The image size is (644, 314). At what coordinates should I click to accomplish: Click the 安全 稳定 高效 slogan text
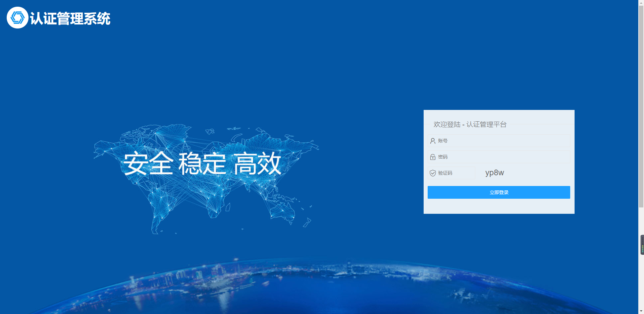click(x=202, y=163)
